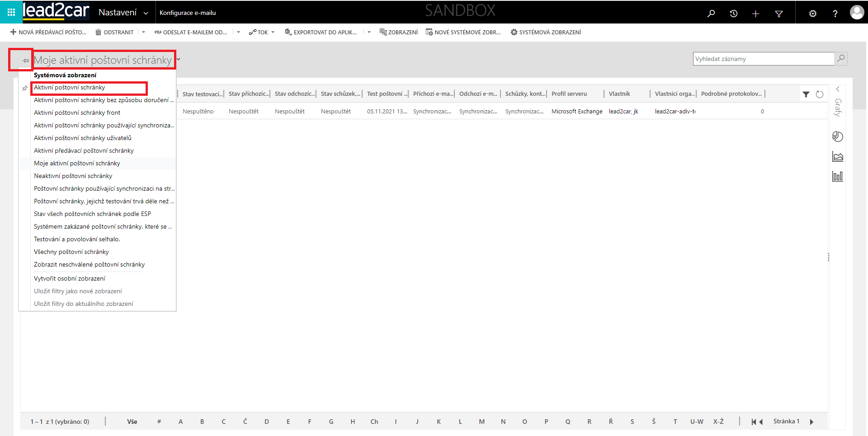The image size is (868, 436).
Task: Click in the Vyhledat záznamy search field
Action: click(763, 59)
